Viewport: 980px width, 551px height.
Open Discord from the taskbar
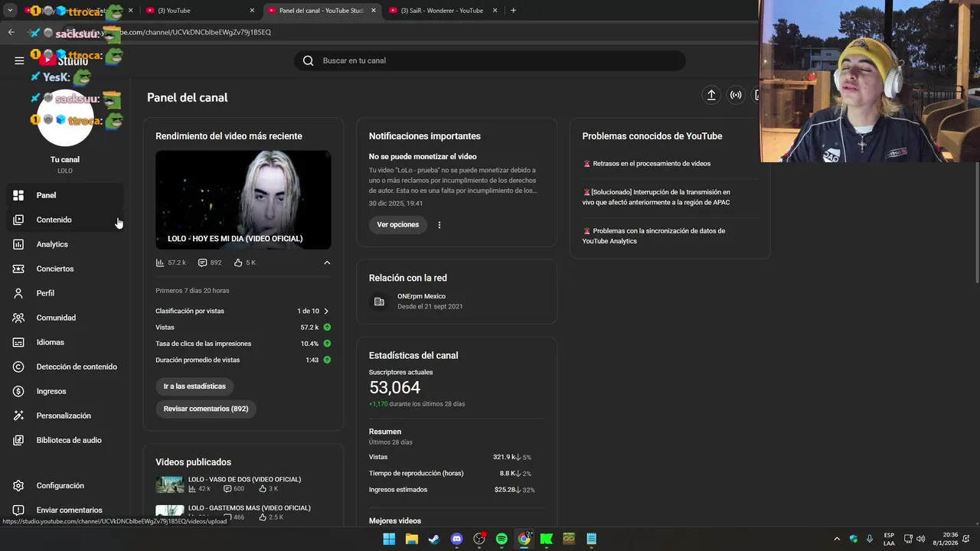click(x=457, y=539)
